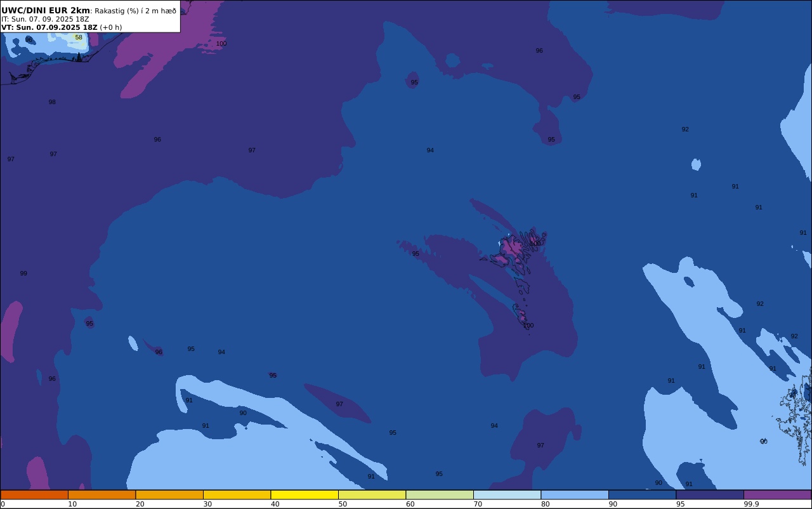812x509 pixels.
Task: Click the "40" legend tick label
Action: pyautogui.click(x=275, y=504)
